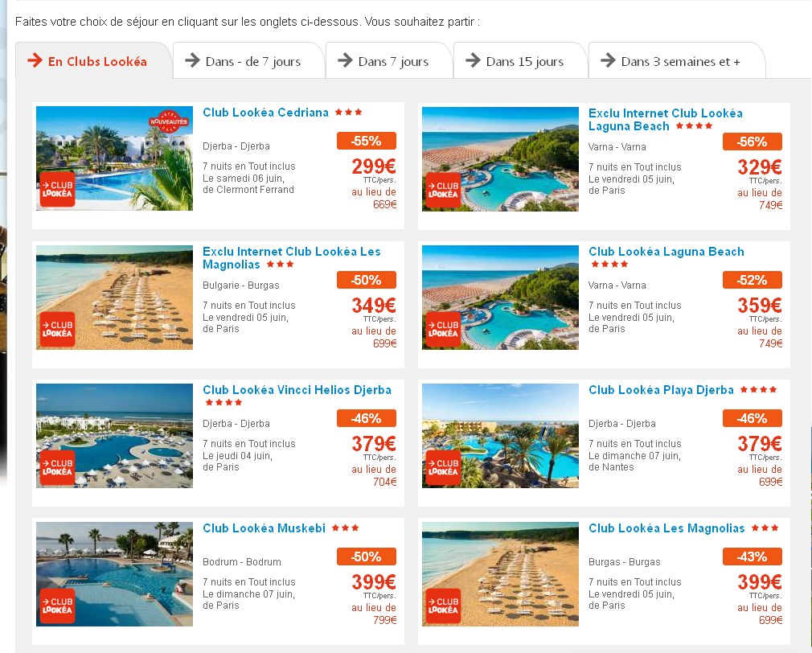This screenshot has height=653, width=812.
Task: Click the arrow icon on En Clubs Lookéa tab
Action: [x=35, y=60]
